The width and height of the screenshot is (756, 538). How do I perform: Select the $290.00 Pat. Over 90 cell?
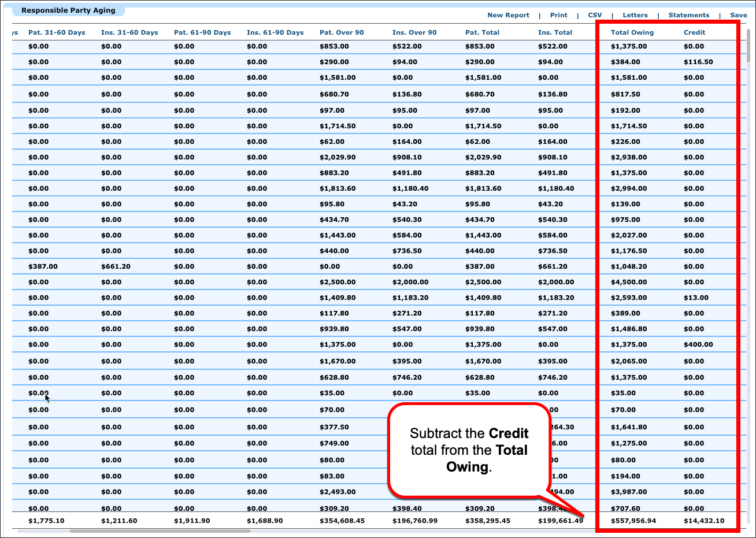(334, 62)
